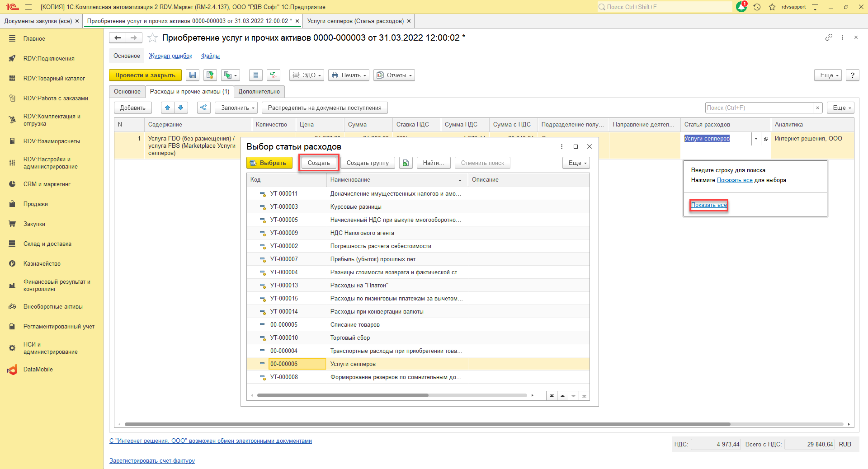Select the Торговый сбор row

[350, 338]
